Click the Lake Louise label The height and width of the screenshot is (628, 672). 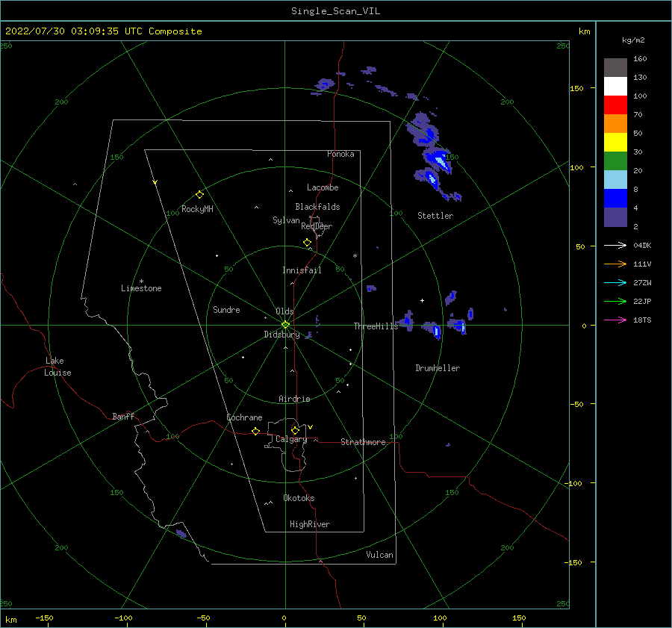(x=57, y=367)
